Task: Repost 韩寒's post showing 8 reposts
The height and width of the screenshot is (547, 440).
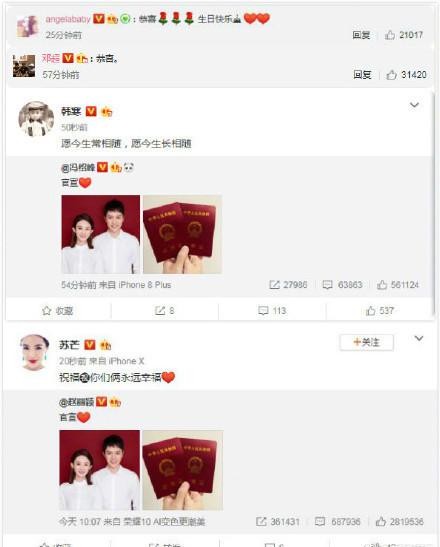Action: click(x=164, y=310)
